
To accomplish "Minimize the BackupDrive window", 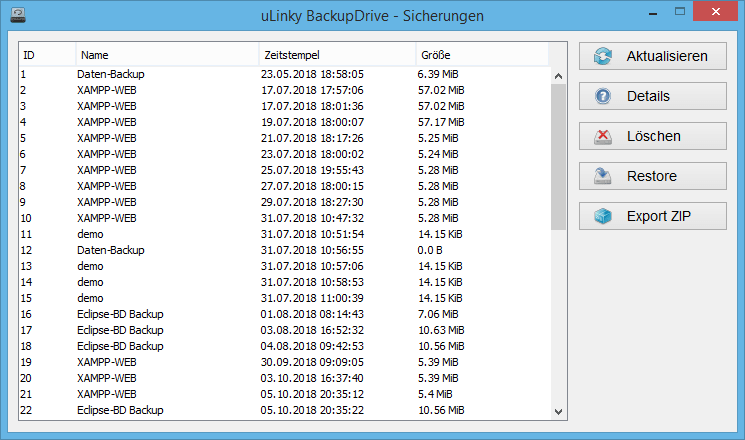I will pyautogui.click(x=653, y=13).
